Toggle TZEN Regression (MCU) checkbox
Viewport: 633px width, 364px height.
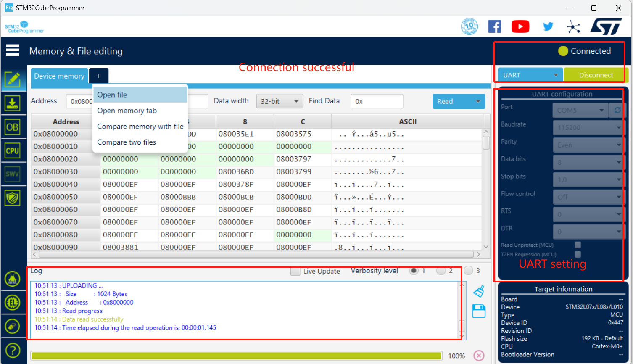[578, 254]
